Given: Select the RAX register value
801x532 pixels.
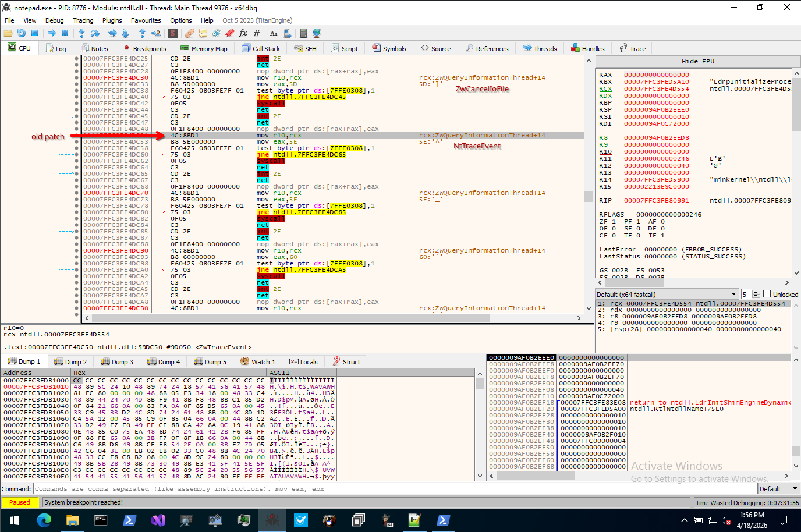Looking at the screenshot, I should 656,75.
